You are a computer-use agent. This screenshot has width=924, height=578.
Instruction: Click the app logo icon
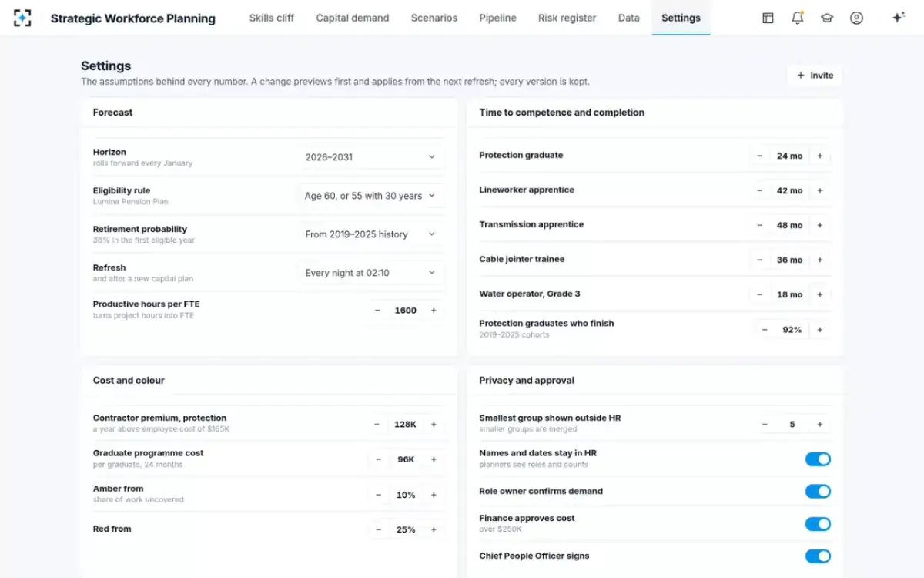[x=22, y=18]
